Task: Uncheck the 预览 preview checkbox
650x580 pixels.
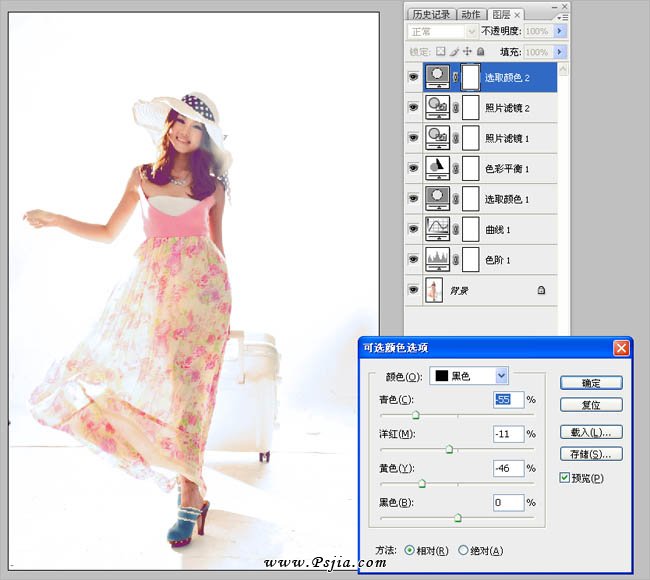Action: pos(566,479)
